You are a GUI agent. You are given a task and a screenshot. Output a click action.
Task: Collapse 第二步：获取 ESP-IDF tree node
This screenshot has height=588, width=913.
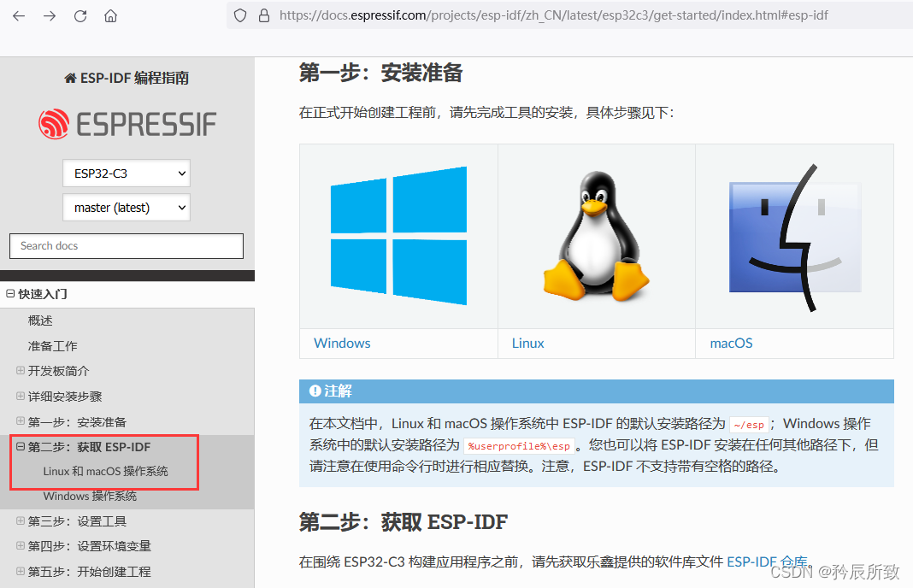[x=21, y=446]
